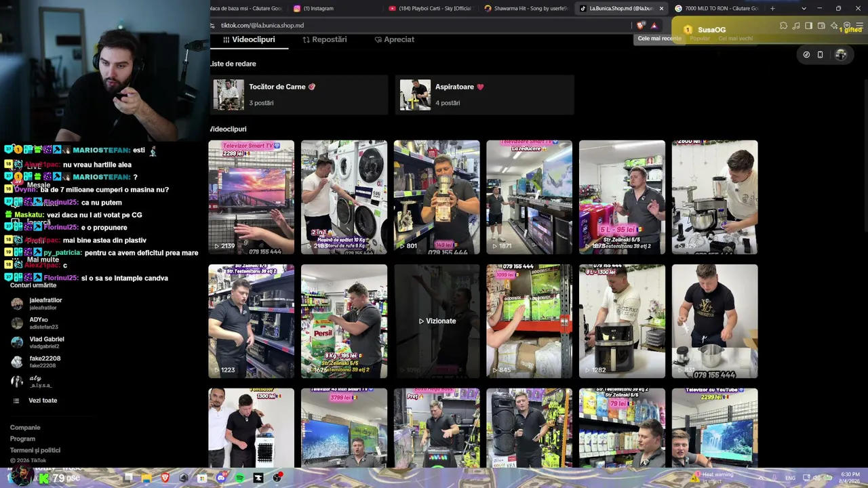Viewport: 868px width, 488px height.
Task: Click the taskbar clock showing 6:30 PM
Action: click(x=850, y=478)
